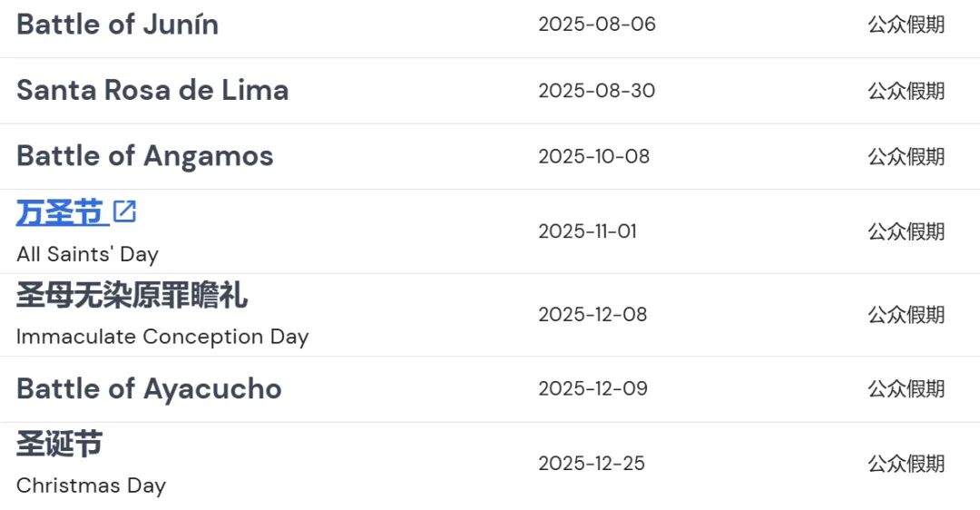The height and width of the screenshot is (510, 980).
Task: Click the external link icon beside 万圣节
Action: pyautogui.click(x=124, y=211)
